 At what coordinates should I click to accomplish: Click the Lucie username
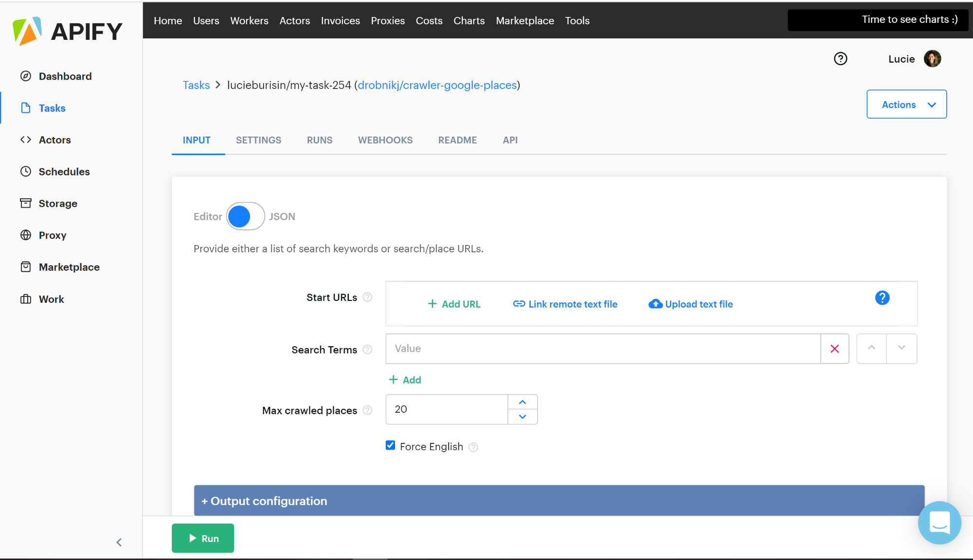pyautogui.click(x=901, y=59)
